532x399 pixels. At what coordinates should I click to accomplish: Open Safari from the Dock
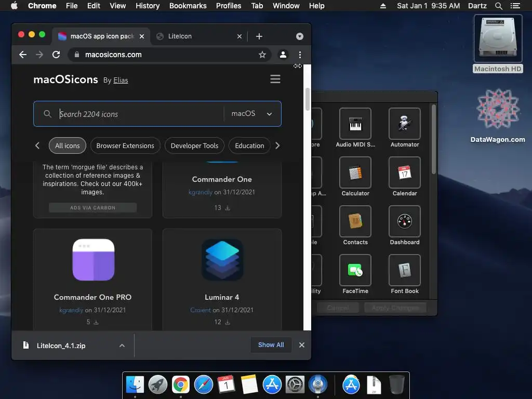tap(204, 385)
